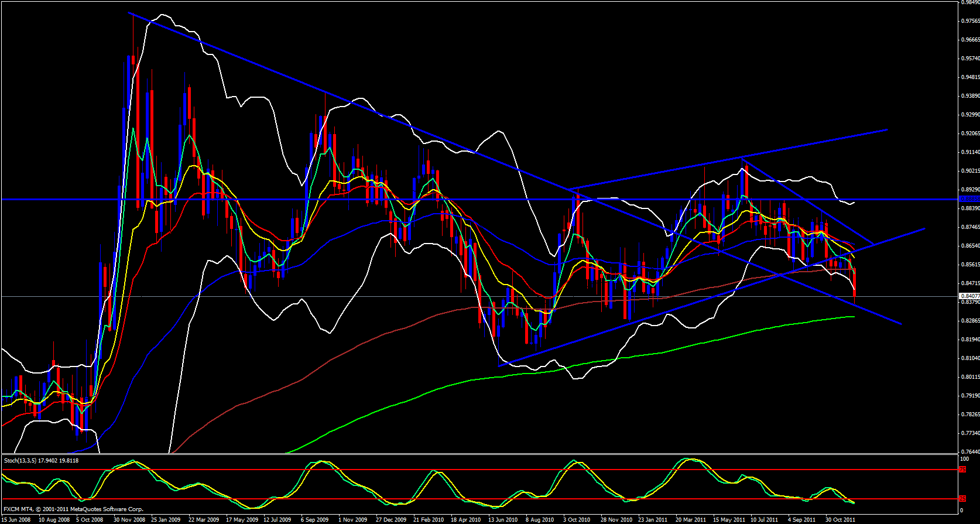Select the 30 Nov 2008 date on time axis

[129, 519]
